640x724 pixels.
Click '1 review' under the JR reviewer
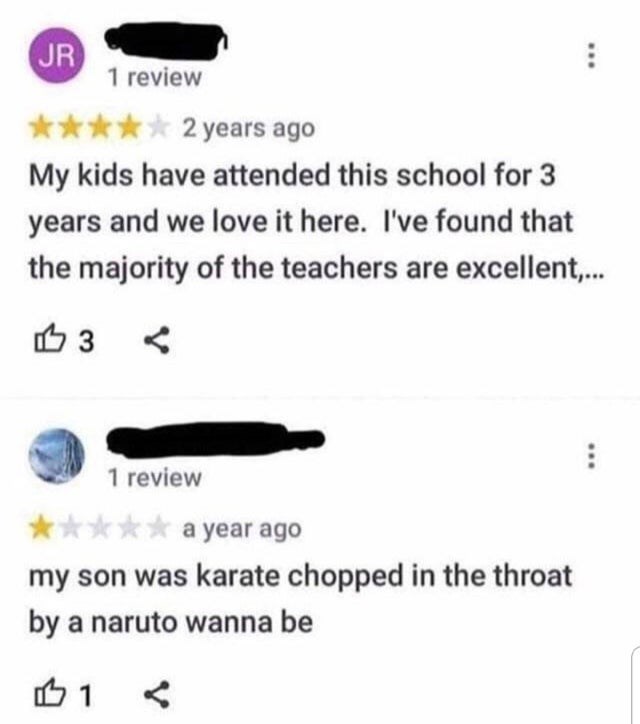click(x=155, y=77)
